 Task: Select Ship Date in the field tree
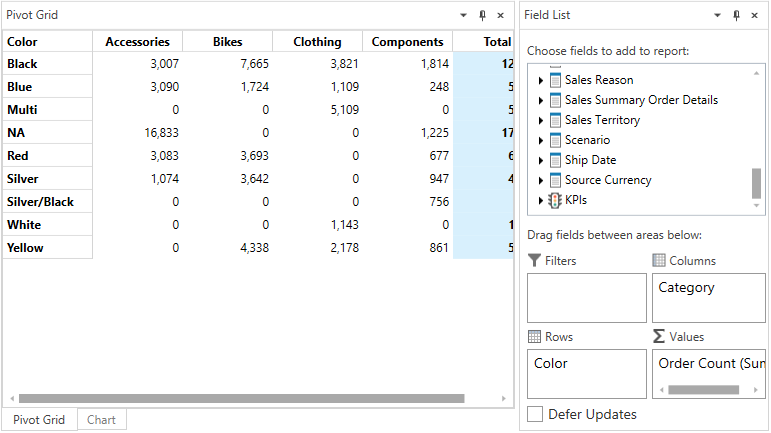pyautogui.click(x=590, y=160)
